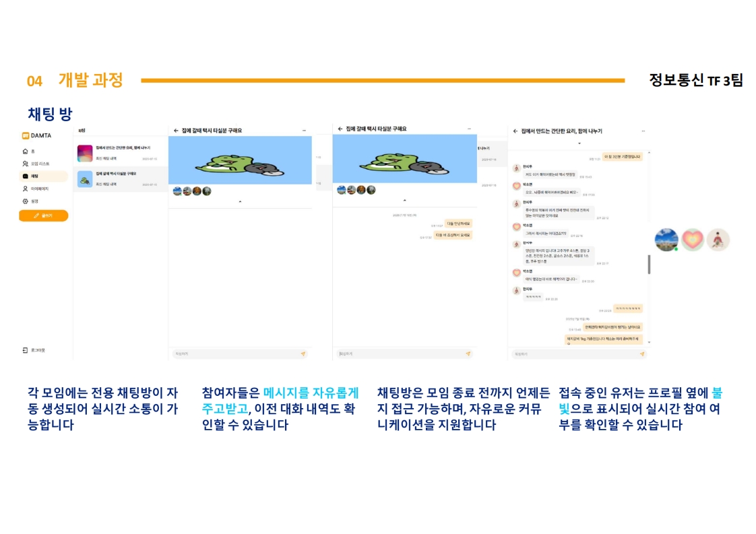756x534 pixels.
Task: Open more options in the empty taxi chat
Action: pyautogui.click(x=305, y=130)
